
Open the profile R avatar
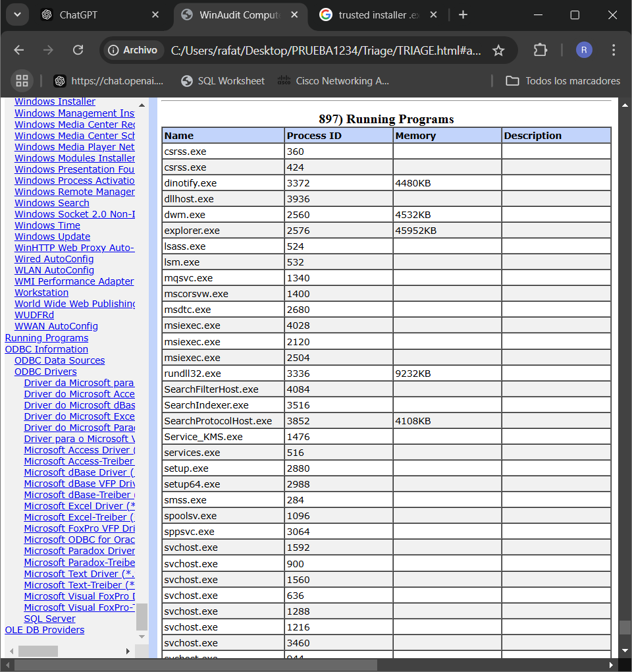584,50
